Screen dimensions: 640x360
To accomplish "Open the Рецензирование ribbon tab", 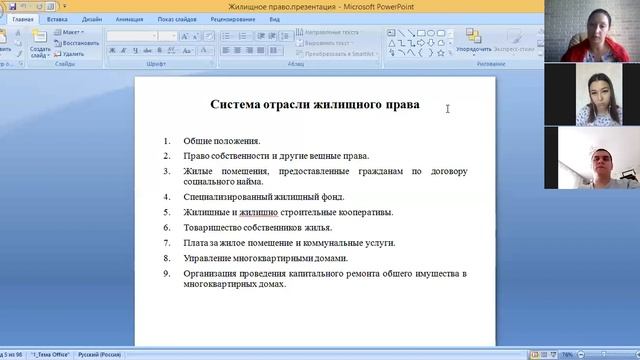I will tap(233, 19).
